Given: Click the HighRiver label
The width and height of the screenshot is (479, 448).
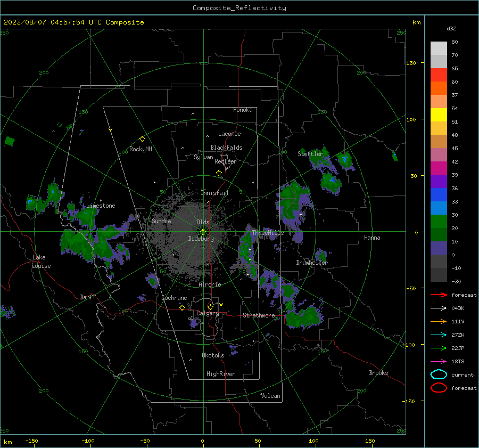Looking at the screenshot, I should [x=221, y=374].
